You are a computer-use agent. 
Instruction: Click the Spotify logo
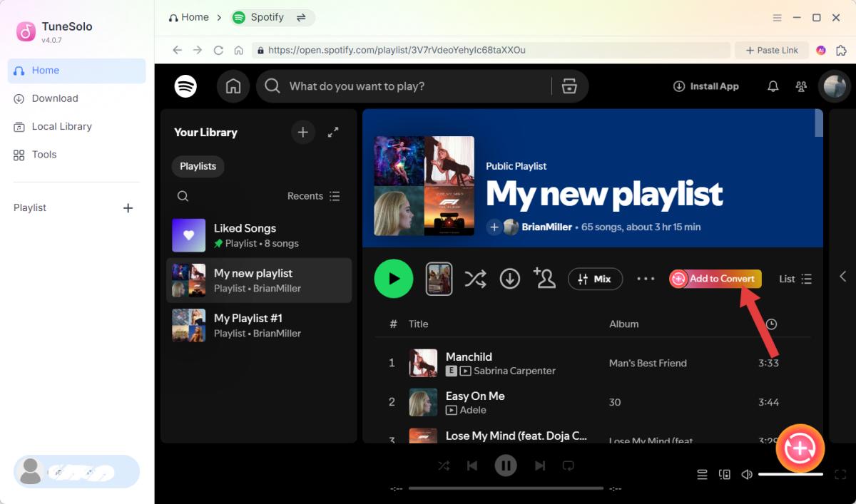(185, 86)
